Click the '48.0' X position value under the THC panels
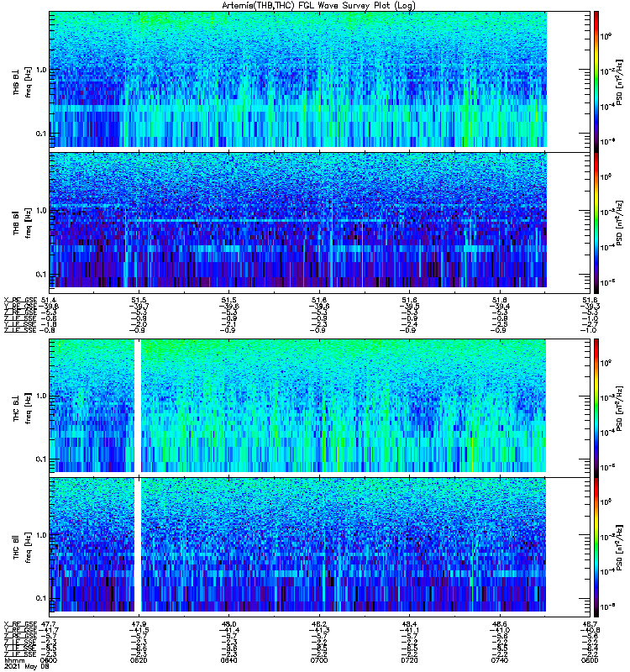 (x=228, y=624)
